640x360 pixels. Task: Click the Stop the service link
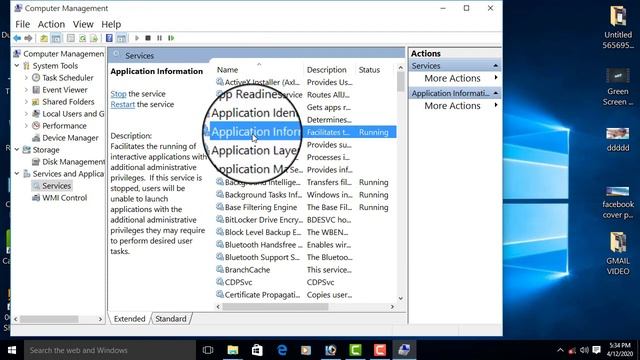[x=118, y=94]
